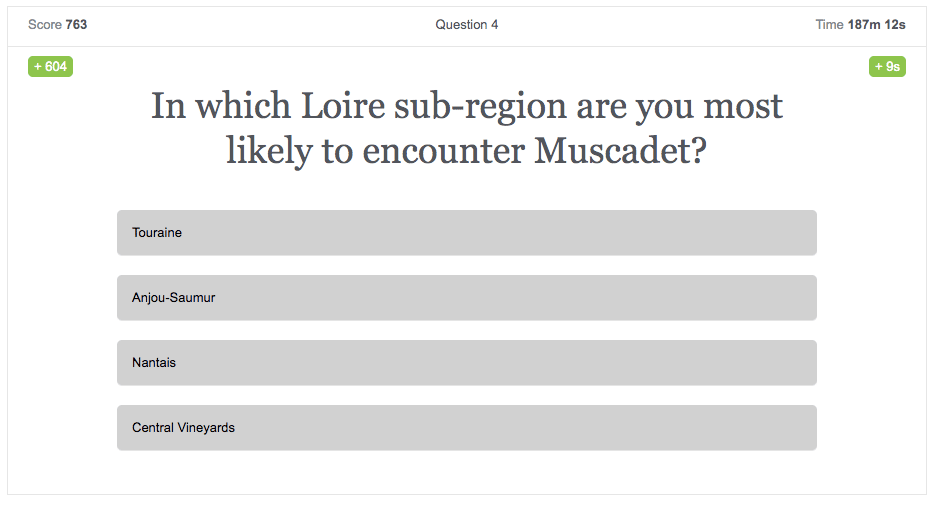This screenshot has height=505, width=936.
Task: Click the score value 763
Action: click(x=76, y=24)
